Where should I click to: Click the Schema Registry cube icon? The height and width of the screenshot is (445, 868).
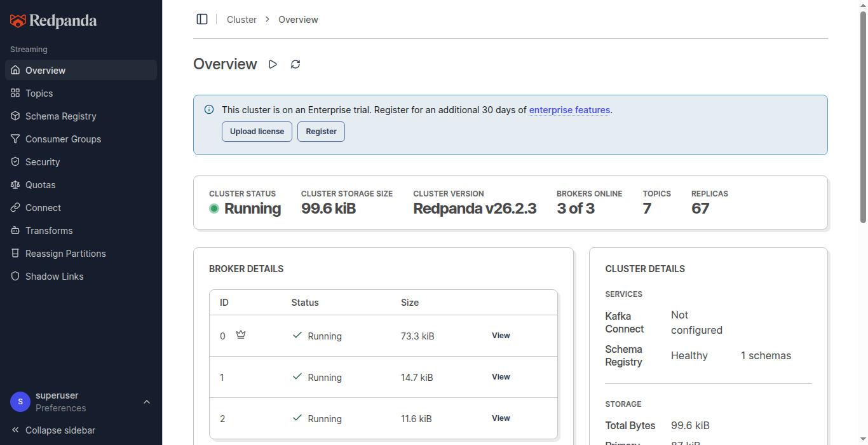click(x=15, y=116)
